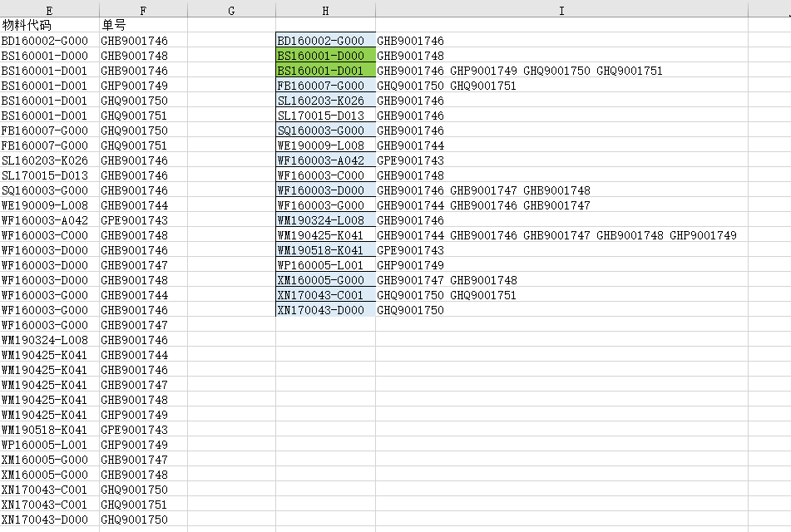
Task: Select column I header
Action: click(561, 10)
